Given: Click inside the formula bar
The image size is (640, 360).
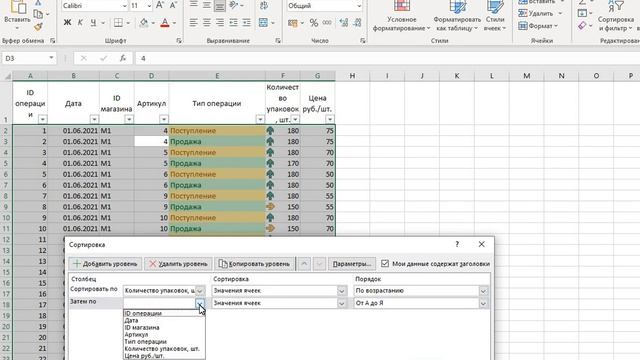Looking at the screenshot, I should pyautogui.click(x=388, y=58).
